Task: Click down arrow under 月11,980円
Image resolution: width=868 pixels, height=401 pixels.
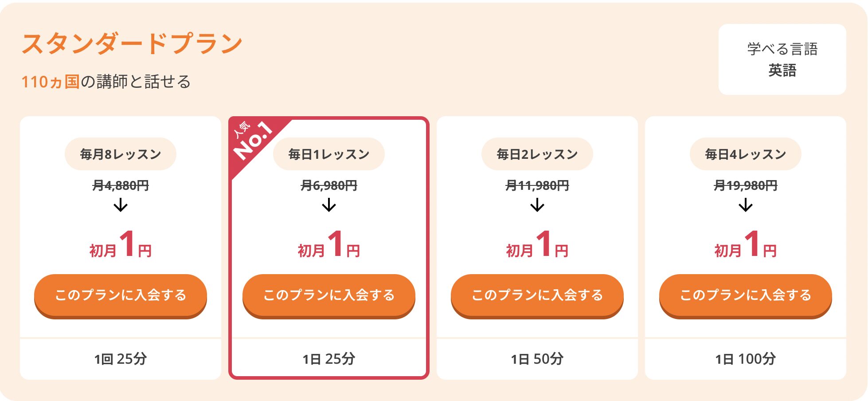Action: (x=537, y=205)
